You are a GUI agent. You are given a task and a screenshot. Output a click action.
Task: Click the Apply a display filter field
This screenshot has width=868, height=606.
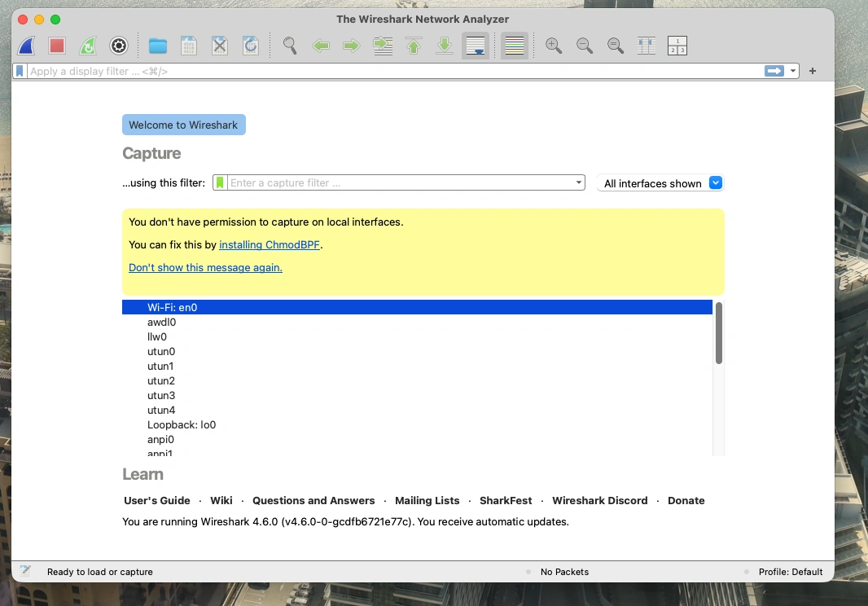(391, 71)
